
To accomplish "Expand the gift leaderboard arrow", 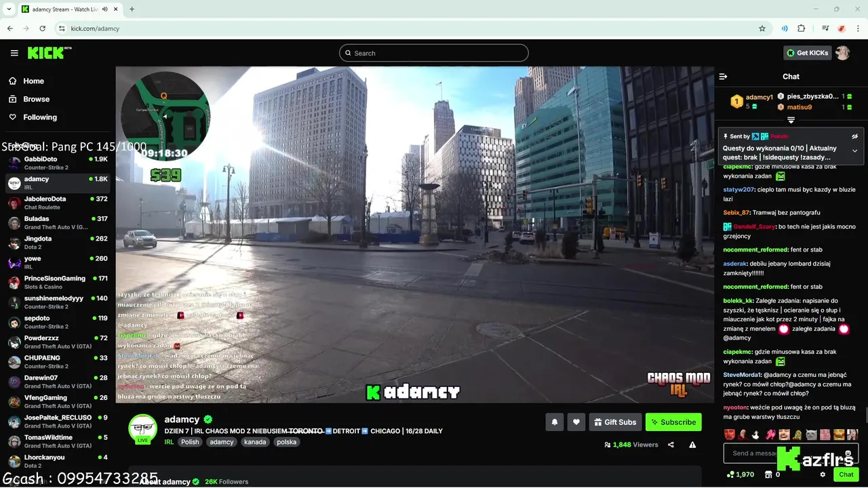I will pyautogui.click(x=791, y=120).
